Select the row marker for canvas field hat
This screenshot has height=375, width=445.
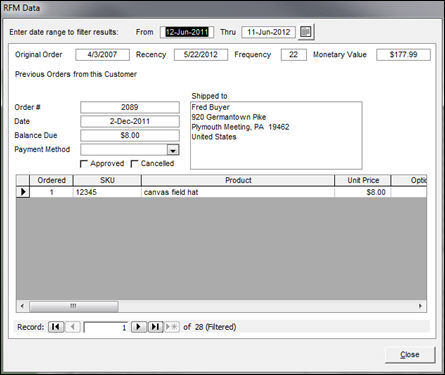23,192
